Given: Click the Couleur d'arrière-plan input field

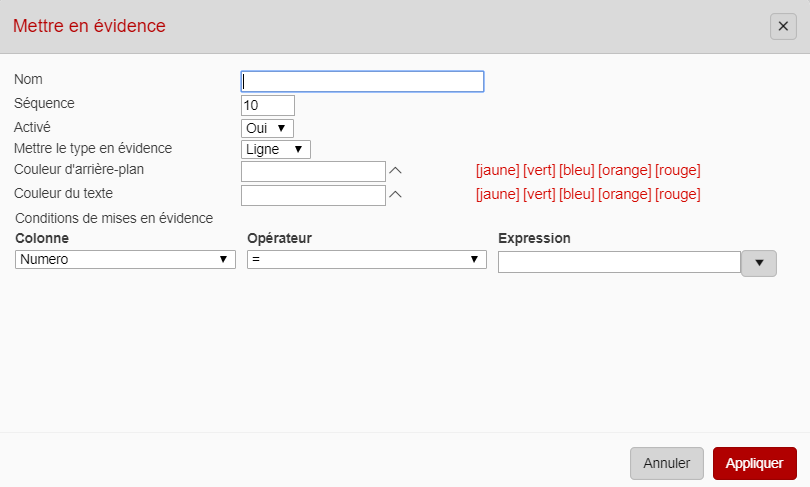Looking at the screenshot, I should [313, 171].
